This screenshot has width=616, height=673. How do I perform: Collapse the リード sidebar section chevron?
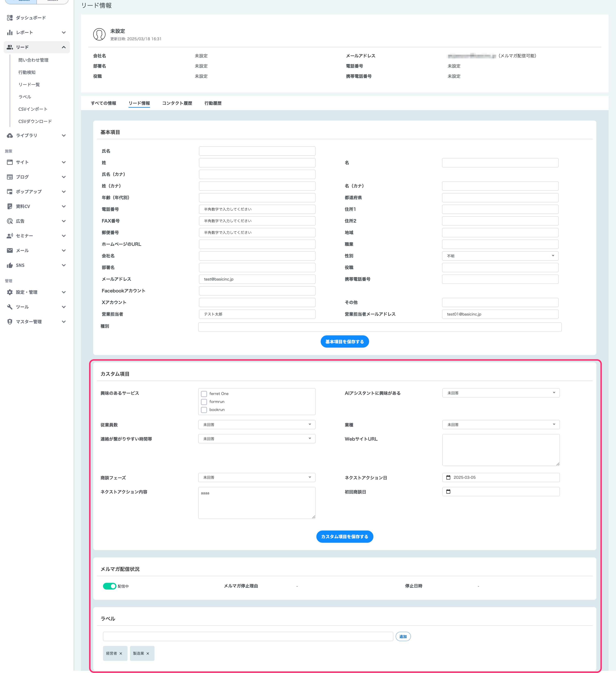64,47
